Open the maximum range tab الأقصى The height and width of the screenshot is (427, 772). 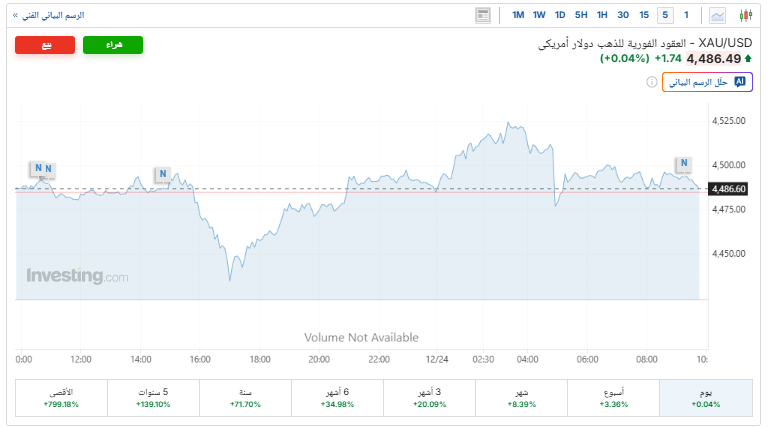[61, 398]
